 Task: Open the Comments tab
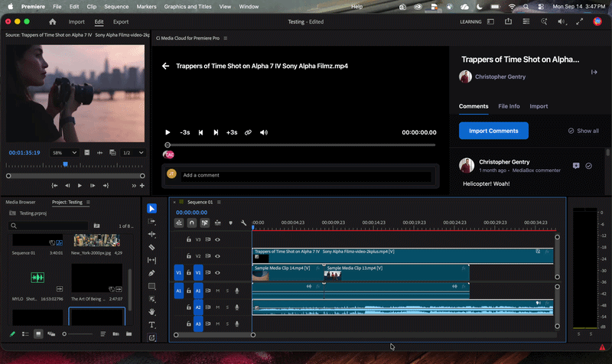pos(474,106)
